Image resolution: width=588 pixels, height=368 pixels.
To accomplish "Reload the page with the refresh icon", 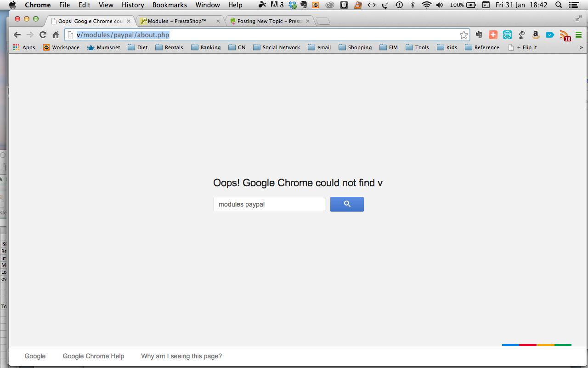I will pos(43,35).
